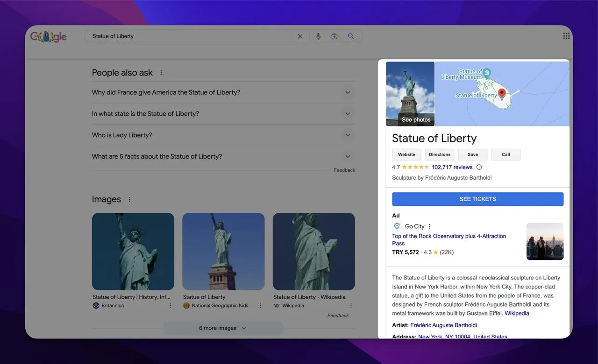Open three-dot menu for National Geographic Kids image
Screen dimensions: 598x364
[x=261, y=306]
